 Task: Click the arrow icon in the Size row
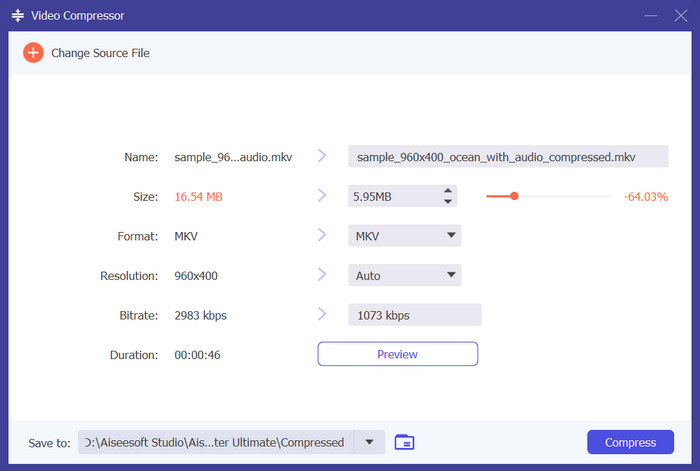coord(322,196)
